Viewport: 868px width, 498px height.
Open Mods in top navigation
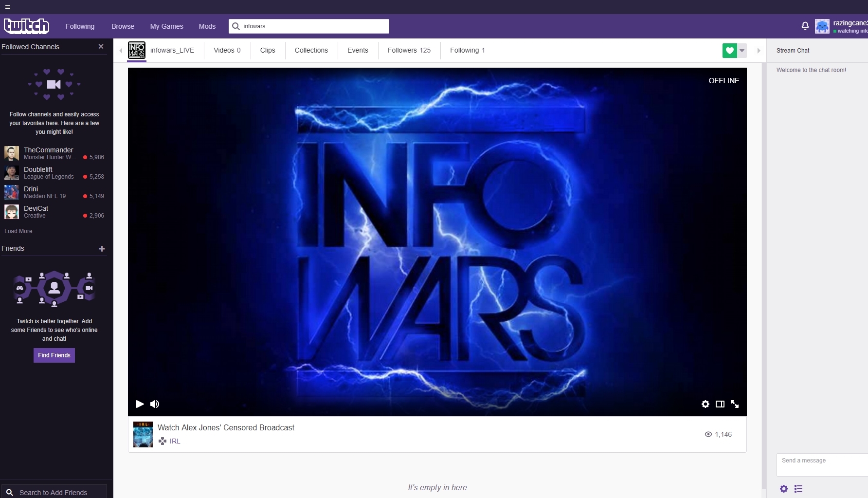pyautogui.click(x=207, y=26)
